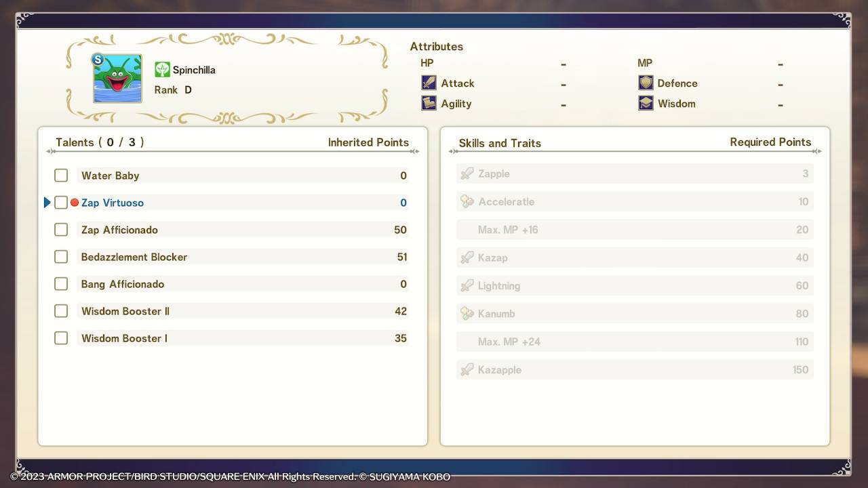This screenshot has width=868, height=488.
Task: Click Lightning's required points 60
Action: pyautogui.click(x=802, y=285)
